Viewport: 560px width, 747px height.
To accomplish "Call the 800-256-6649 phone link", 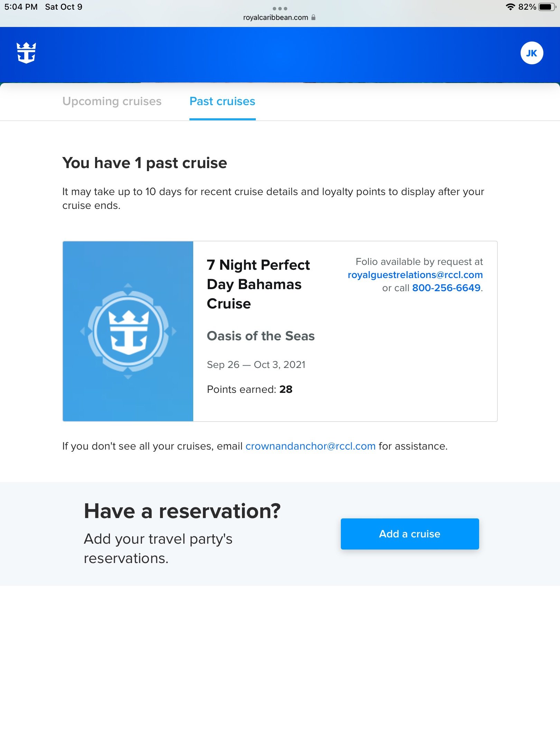I will [x=446, y=288].
